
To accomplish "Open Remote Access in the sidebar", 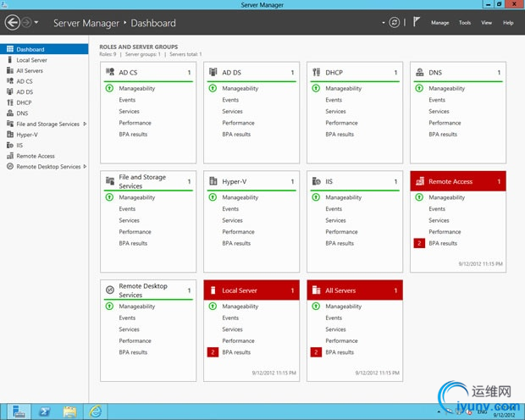I will (x=44, y=156).
